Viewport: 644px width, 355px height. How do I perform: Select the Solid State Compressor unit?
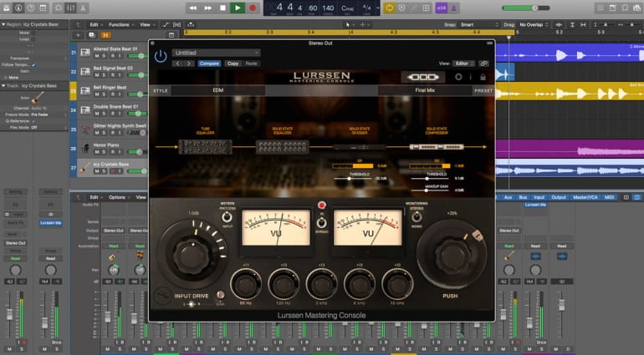(x=437, y=147)
